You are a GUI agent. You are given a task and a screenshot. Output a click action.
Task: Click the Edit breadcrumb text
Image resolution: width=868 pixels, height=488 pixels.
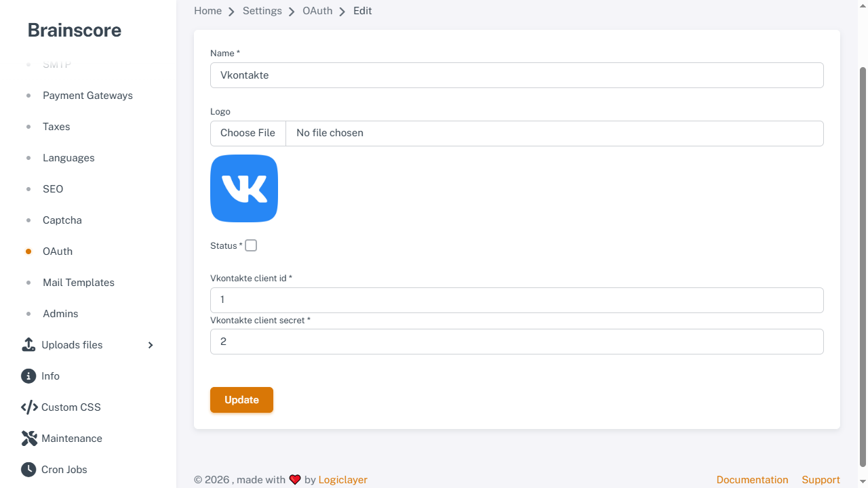coord(363,11)
